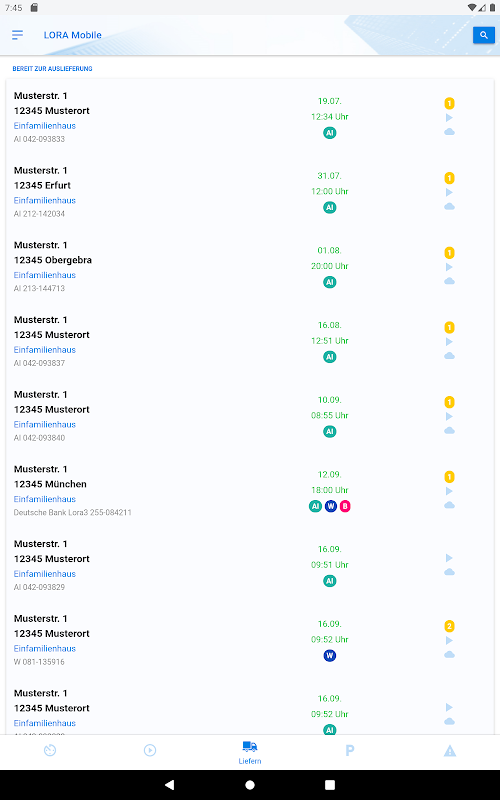500x800 pixels.
Task: Open the clock history bottom tab
Action: [50, 750]
